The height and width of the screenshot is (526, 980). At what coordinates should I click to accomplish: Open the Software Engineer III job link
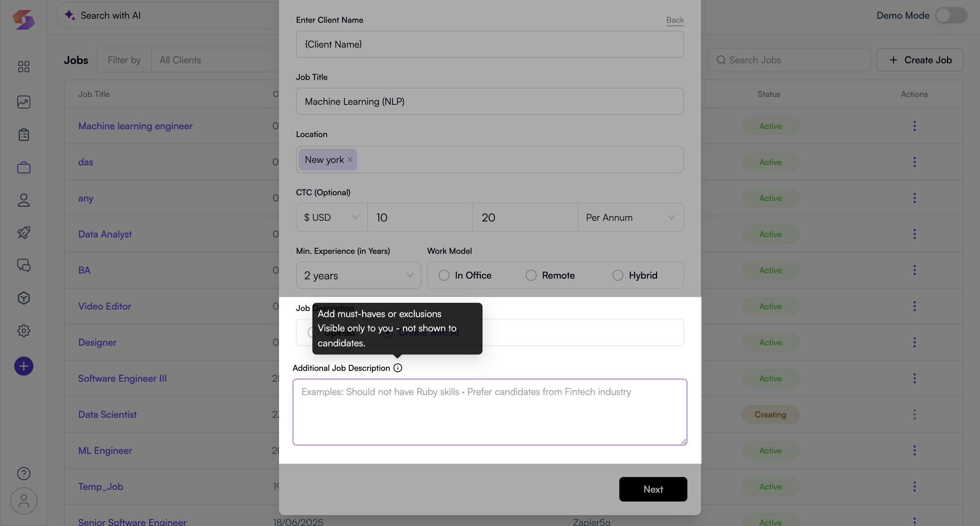pyautogui.click(x=122, y=378)
